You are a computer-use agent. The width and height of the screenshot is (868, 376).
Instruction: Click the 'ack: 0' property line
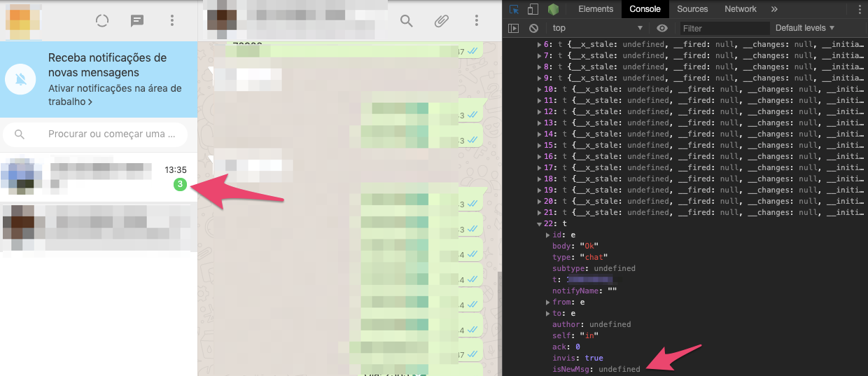pos(566,347)
